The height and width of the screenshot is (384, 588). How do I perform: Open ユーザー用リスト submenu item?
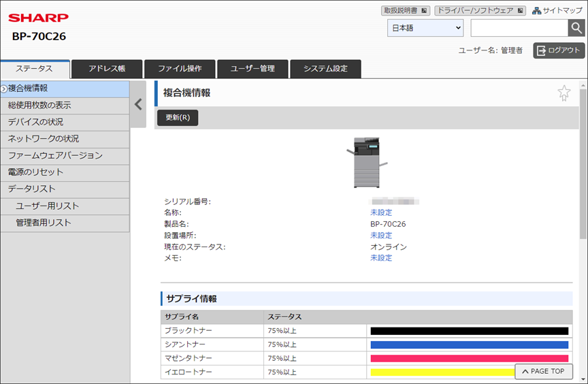65,206
